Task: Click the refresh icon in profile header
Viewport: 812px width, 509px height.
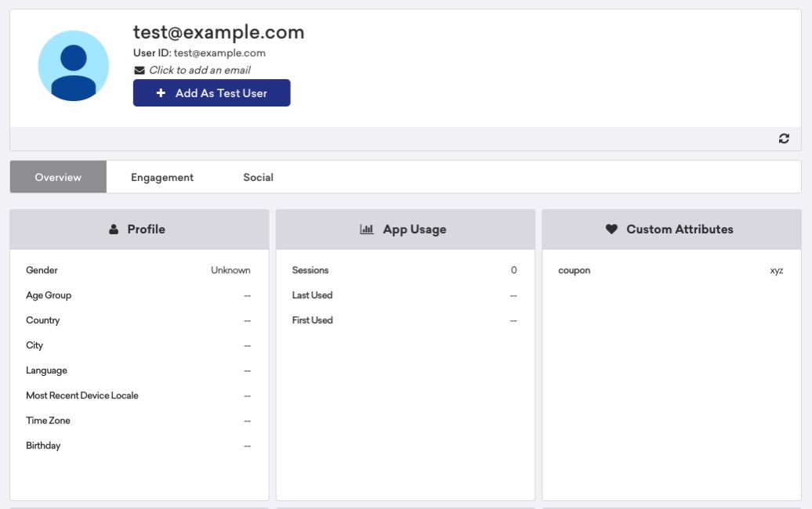Action: (784, 139)
